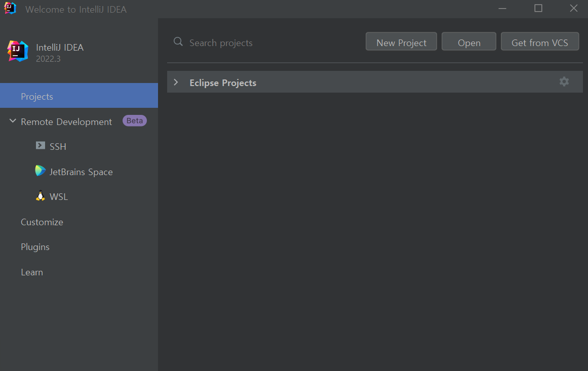Click the IntelliJ title bar app icon
This screenshot has height=371, width=588.
(x=10, y=8)
